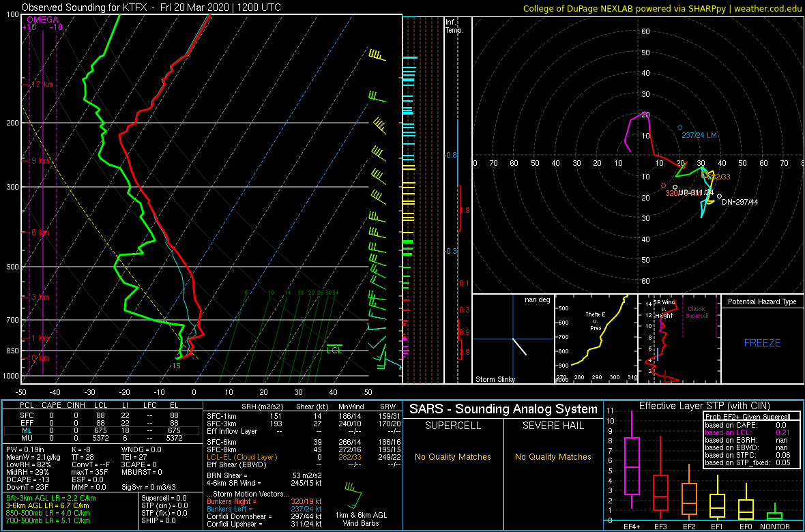The width and height of the screenshot is (805, 532).
Task: Click the Inf. Temp. column header
Action: point(454,26)
